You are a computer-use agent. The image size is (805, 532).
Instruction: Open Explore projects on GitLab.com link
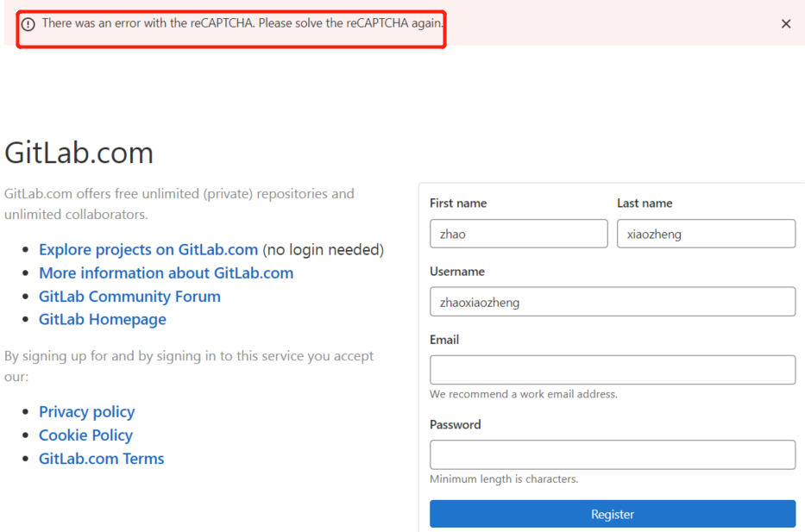pos(148,249)
